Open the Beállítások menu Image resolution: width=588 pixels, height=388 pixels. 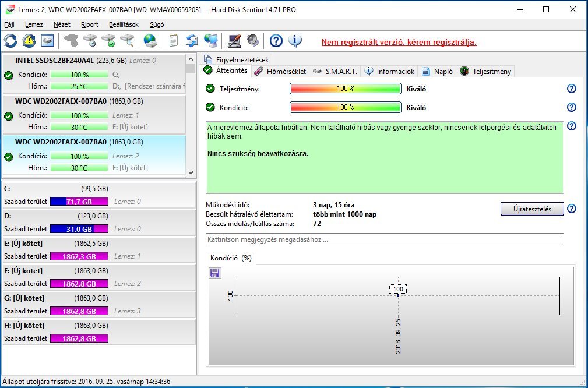124,24
